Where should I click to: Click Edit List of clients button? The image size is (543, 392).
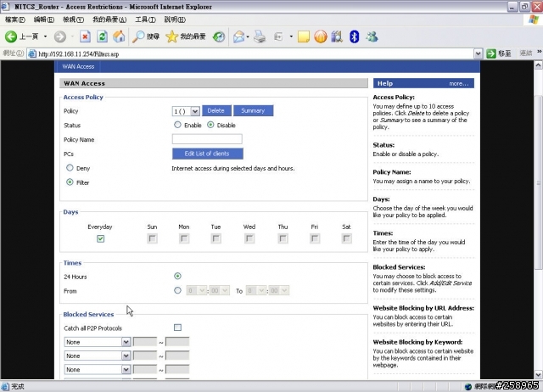207,154
